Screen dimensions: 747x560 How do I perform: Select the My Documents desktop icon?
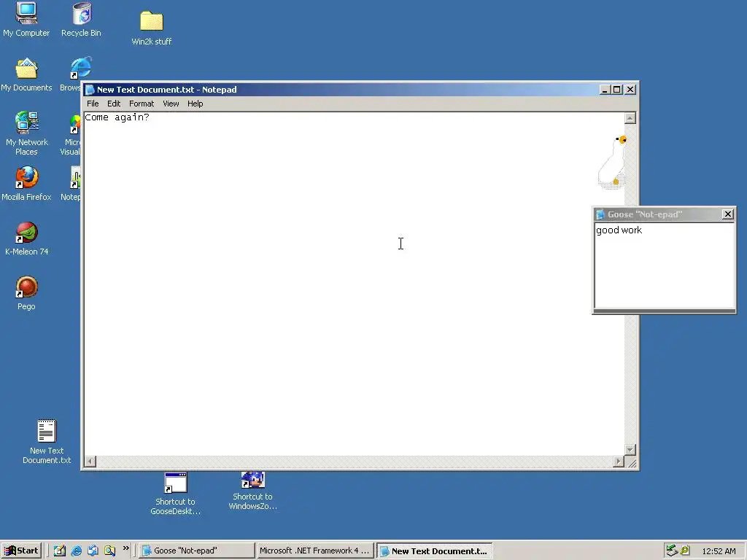coord(26,75)
